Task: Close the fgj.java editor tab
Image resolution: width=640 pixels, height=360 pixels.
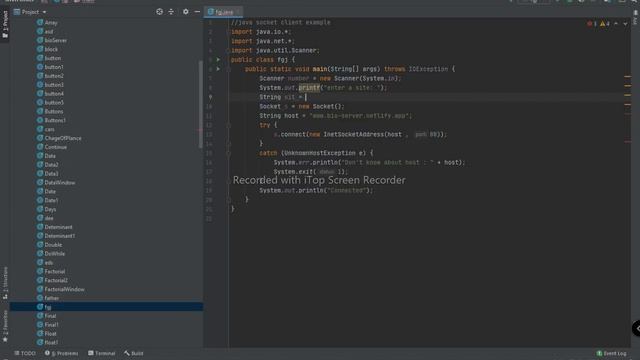Action: (x=238, y=12)
